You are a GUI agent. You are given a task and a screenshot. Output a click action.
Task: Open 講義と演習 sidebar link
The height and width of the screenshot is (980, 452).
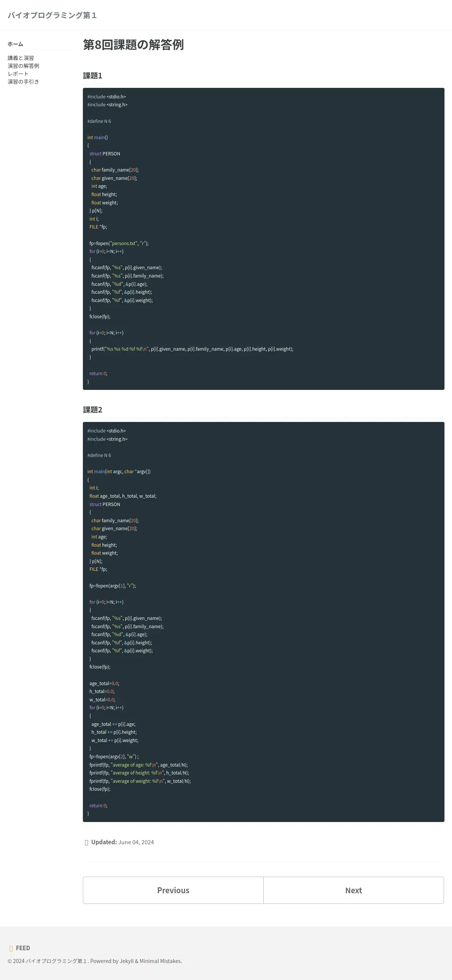coord(21,58)
